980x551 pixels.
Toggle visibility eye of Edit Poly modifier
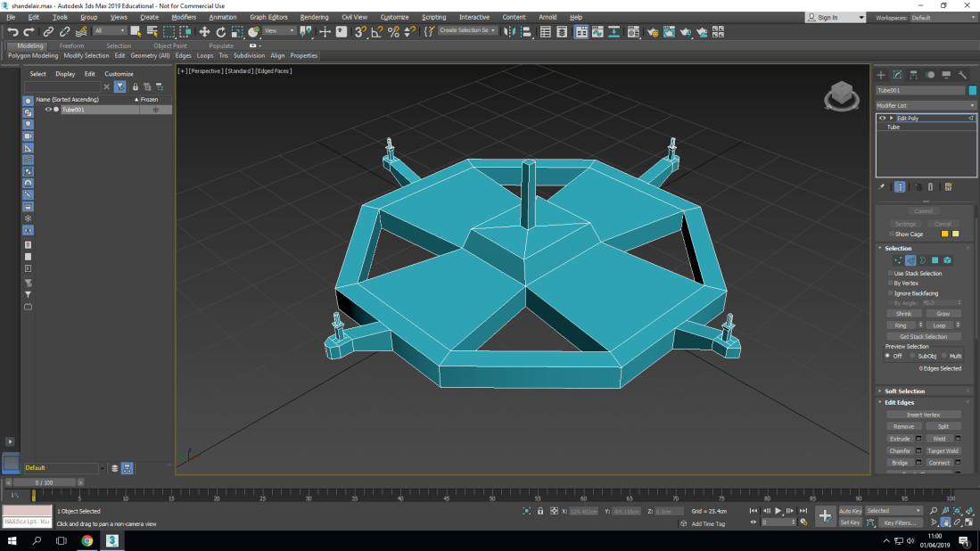(883, 118)
